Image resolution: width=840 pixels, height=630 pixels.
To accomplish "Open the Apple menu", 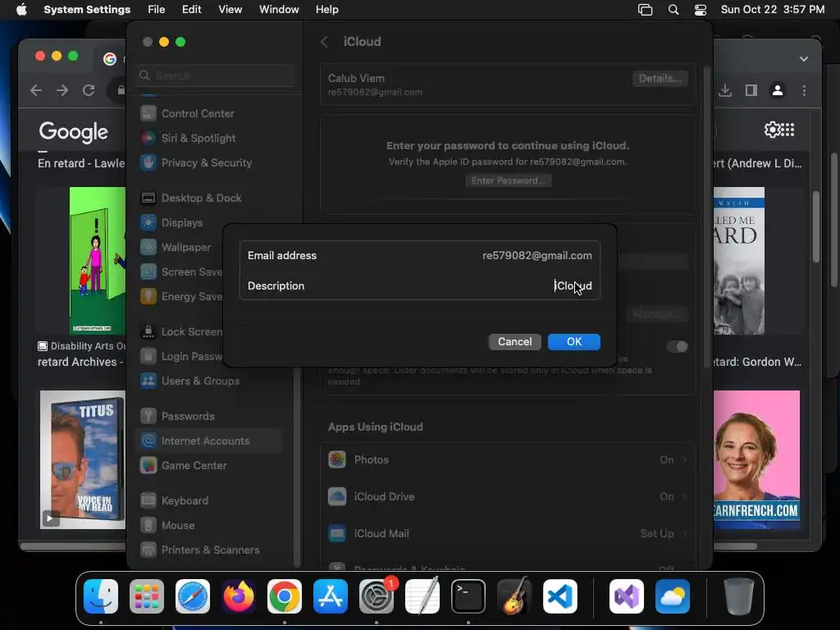I will [21, 10].
